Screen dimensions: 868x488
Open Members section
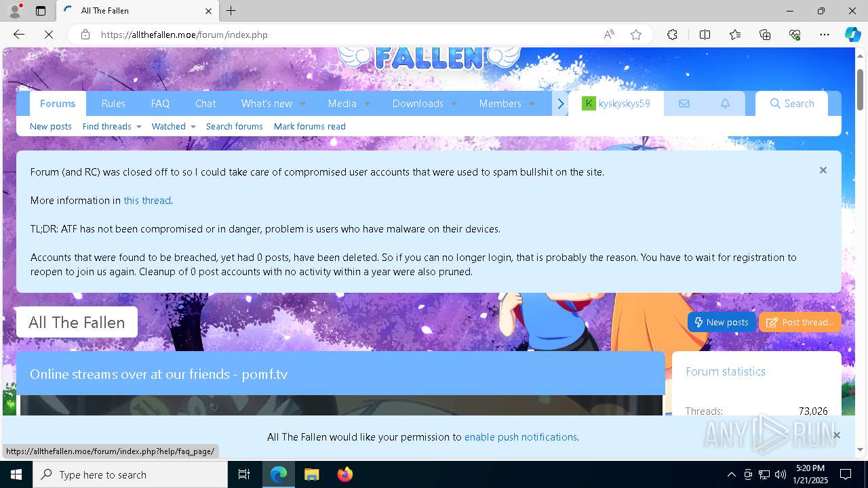500,104
